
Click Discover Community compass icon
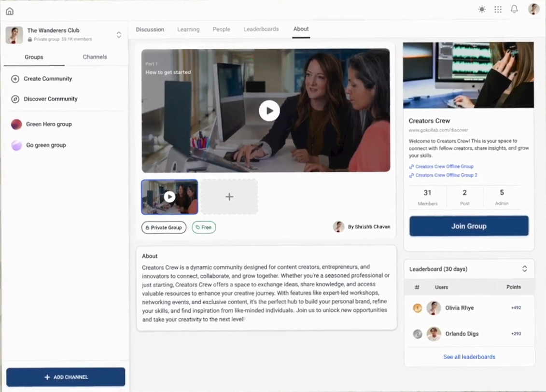click(15, 99)
